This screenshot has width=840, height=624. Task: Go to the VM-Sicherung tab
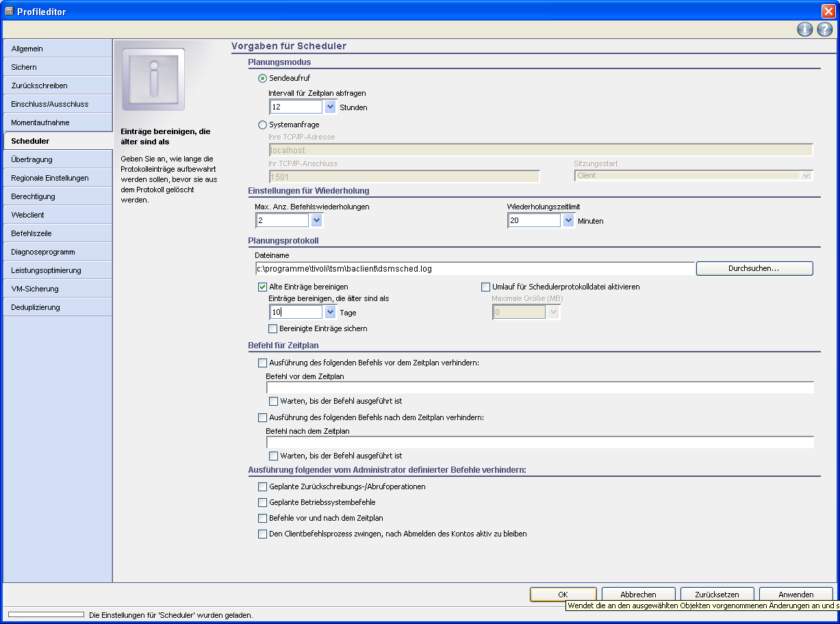pos(58,289)
